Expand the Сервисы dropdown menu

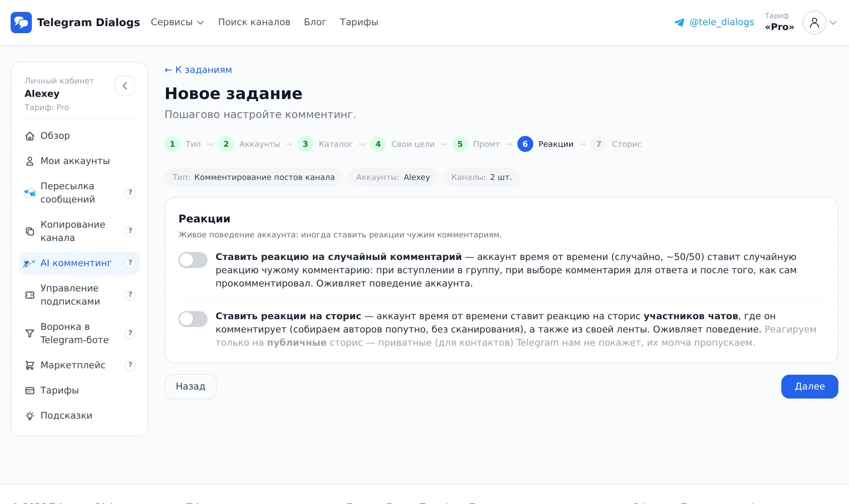click(177, 22)
